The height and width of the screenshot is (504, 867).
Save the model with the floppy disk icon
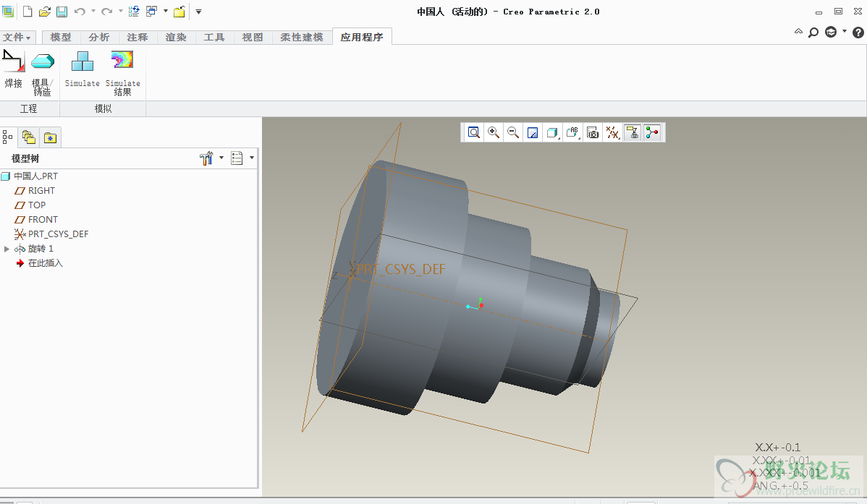[x=62, y=11]
